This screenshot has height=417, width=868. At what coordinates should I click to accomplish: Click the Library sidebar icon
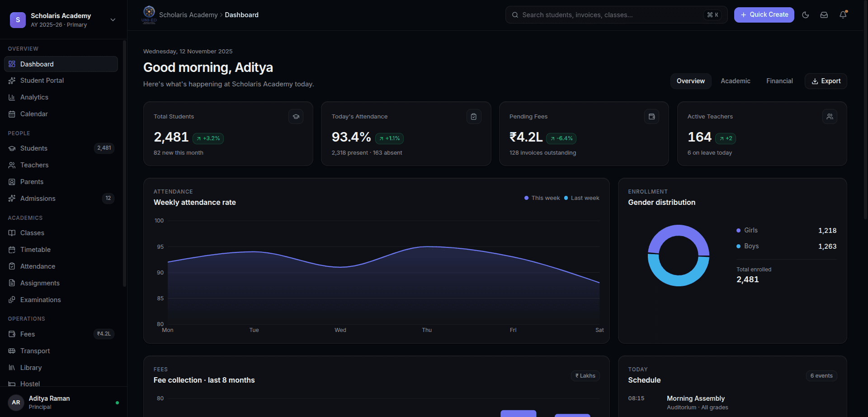[12, 368]
